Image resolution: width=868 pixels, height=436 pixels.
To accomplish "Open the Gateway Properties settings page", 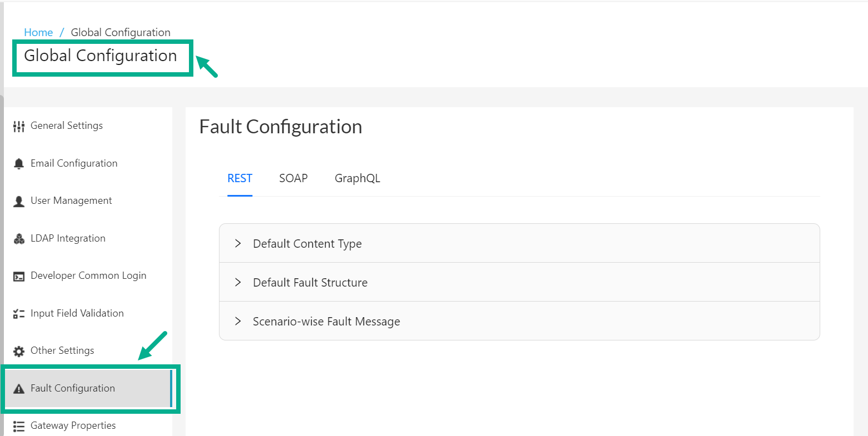I will click(74, 425).
